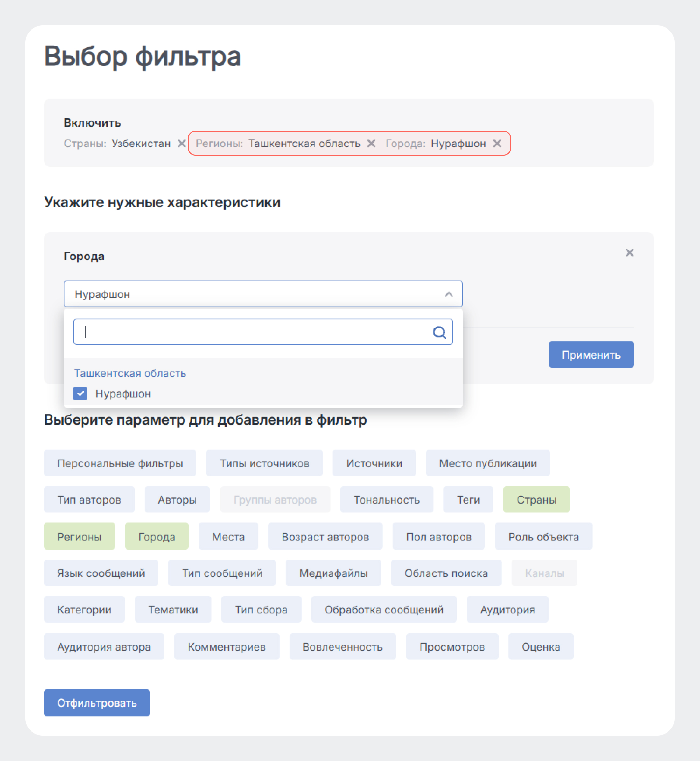Image resolution: width=700 pixels, height=761 pixels.
Task: Choose the Персональные фильтры parameter
Action: [120, 463]
